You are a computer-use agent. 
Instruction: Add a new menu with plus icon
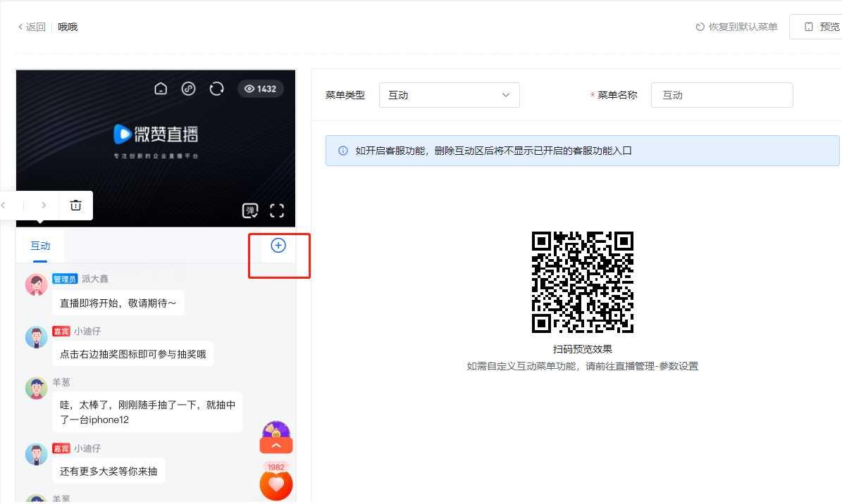(278, 245)
